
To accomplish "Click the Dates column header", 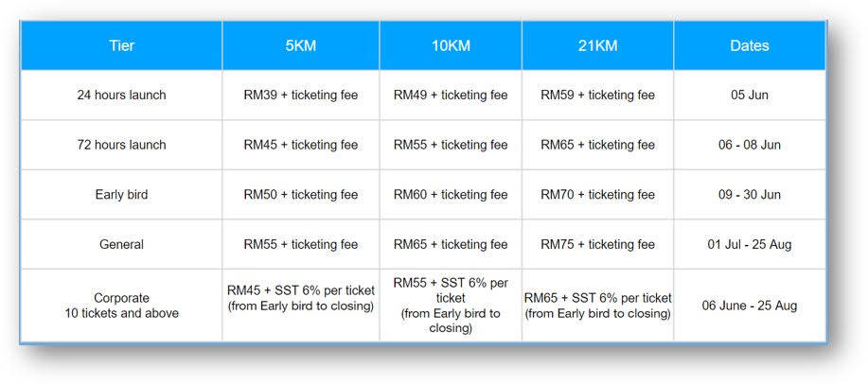I will (750, 45).
